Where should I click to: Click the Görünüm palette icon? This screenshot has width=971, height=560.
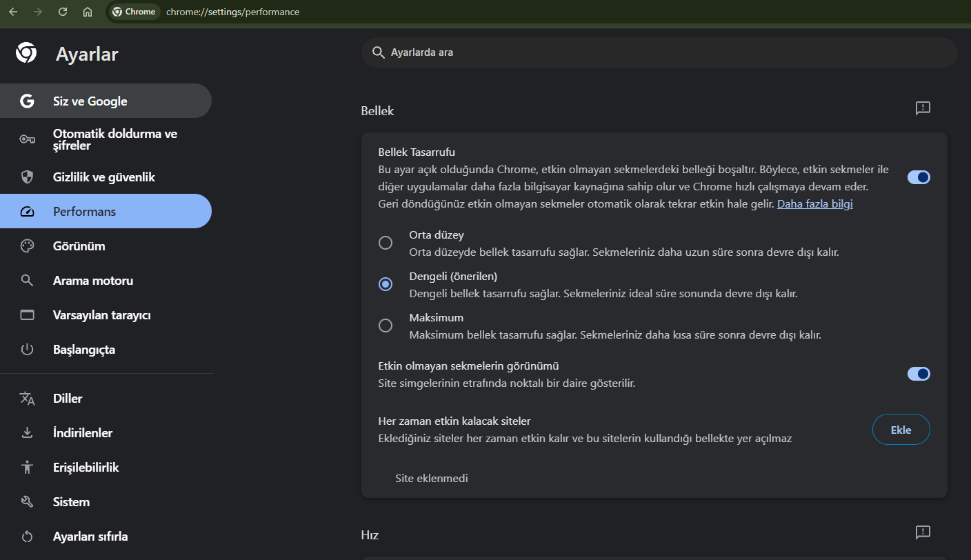(27, 246)
